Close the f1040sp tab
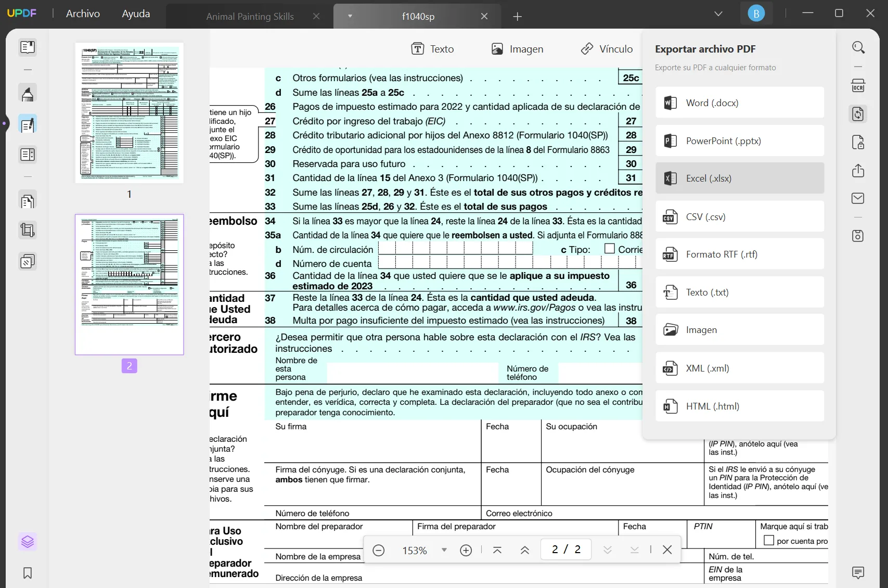The height and width of the screenshot is (588, 888). pos(484,17)
